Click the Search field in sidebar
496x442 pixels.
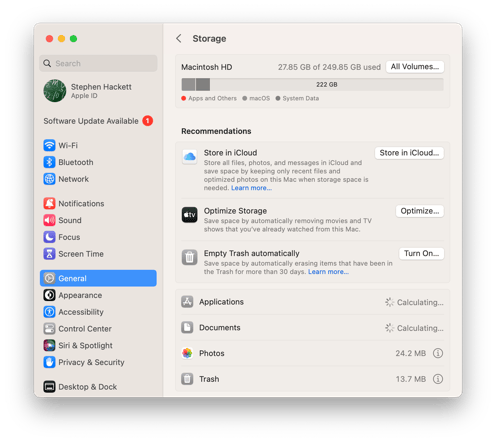point(98,63)
